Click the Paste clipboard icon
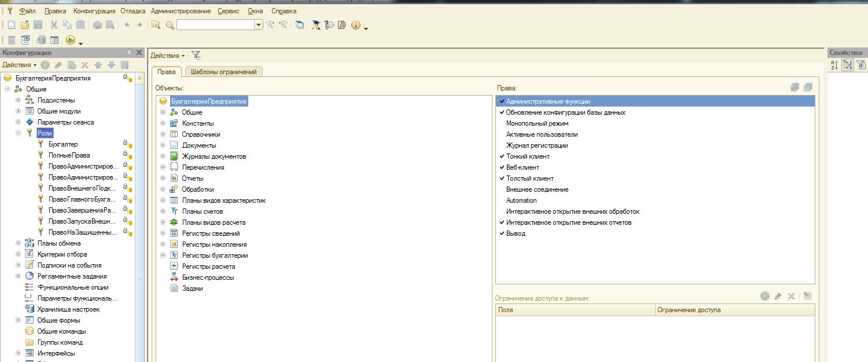Viewport: 868px width, 362px height. click(80, 25)
